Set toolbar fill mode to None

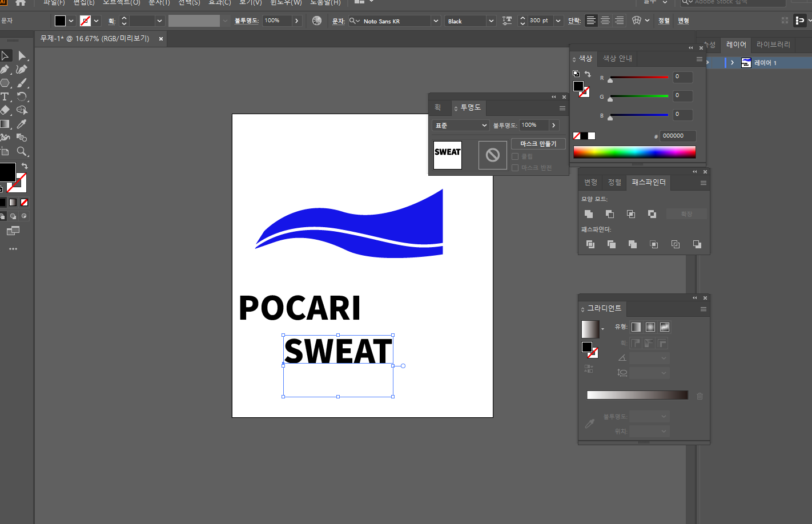pos(24,203)
